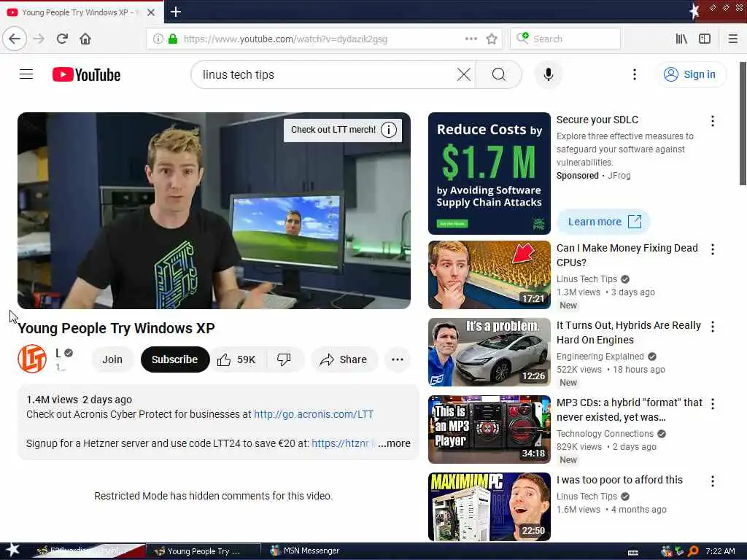Expand the description with ...more
The height and width of the screenshot is (560, 747).
click(394, 443)
